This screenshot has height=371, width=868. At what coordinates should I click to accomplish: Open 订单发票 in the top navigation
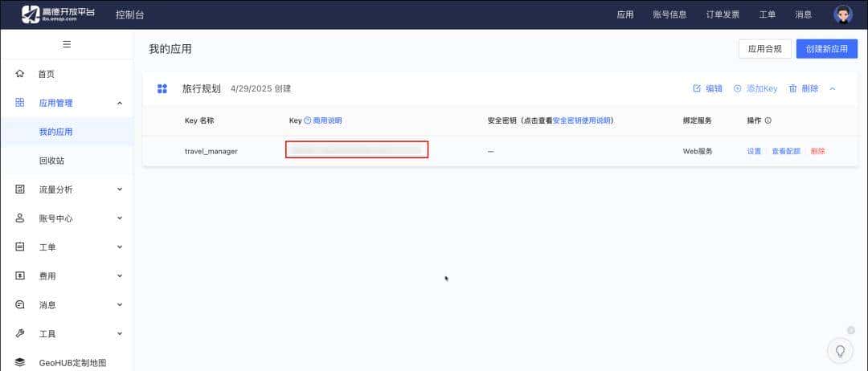pos(723,15)
